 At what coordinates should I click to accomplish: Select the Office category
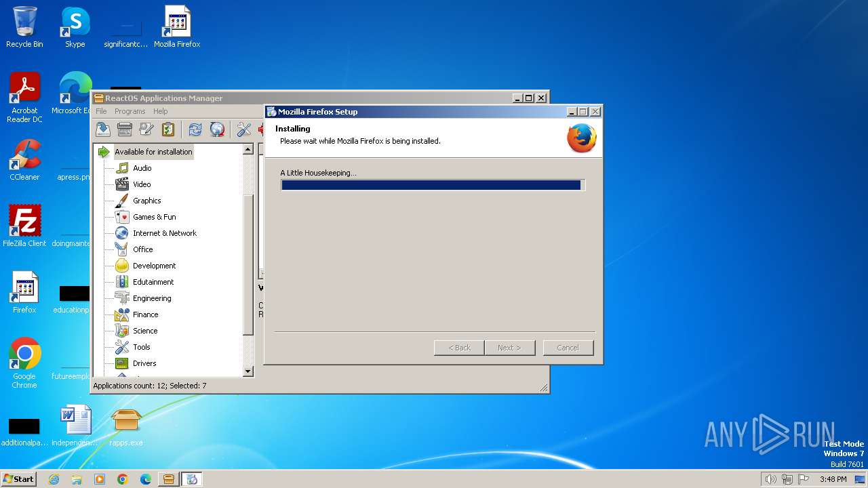tap(142, 249)
